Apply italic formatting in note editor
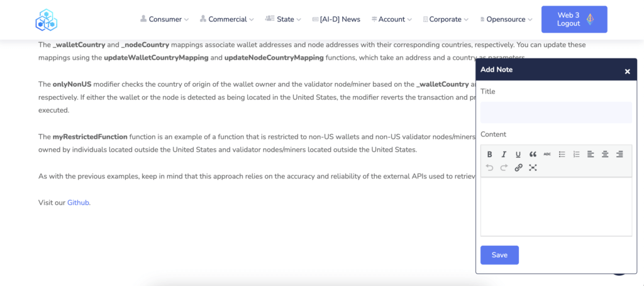644x286 pixels. tap(504, 154)
